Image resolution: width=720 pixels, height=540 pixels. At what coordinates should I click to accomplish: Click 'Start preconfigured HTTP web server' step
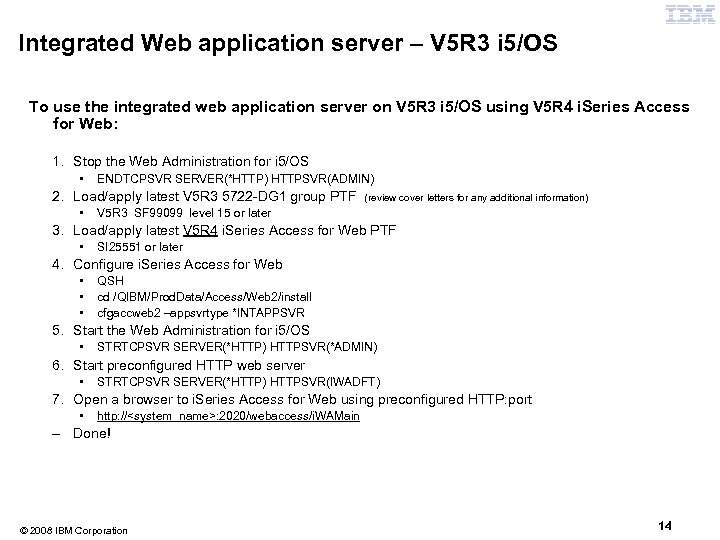[x=189, y=366]
